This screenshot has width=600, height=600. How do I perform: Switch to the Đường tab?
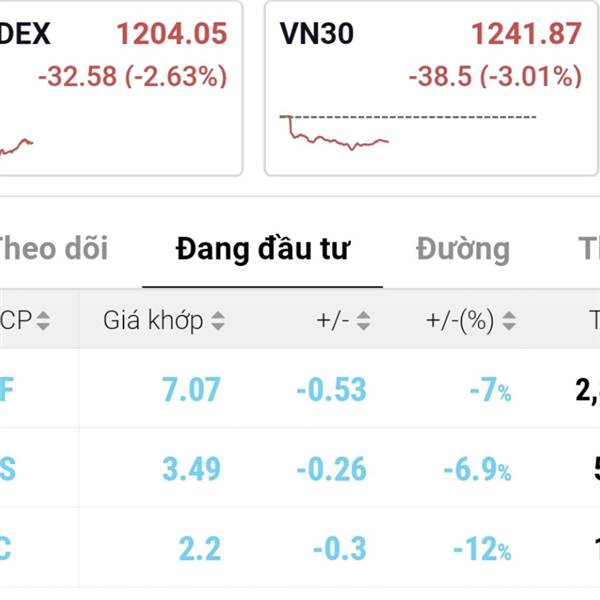463,249
